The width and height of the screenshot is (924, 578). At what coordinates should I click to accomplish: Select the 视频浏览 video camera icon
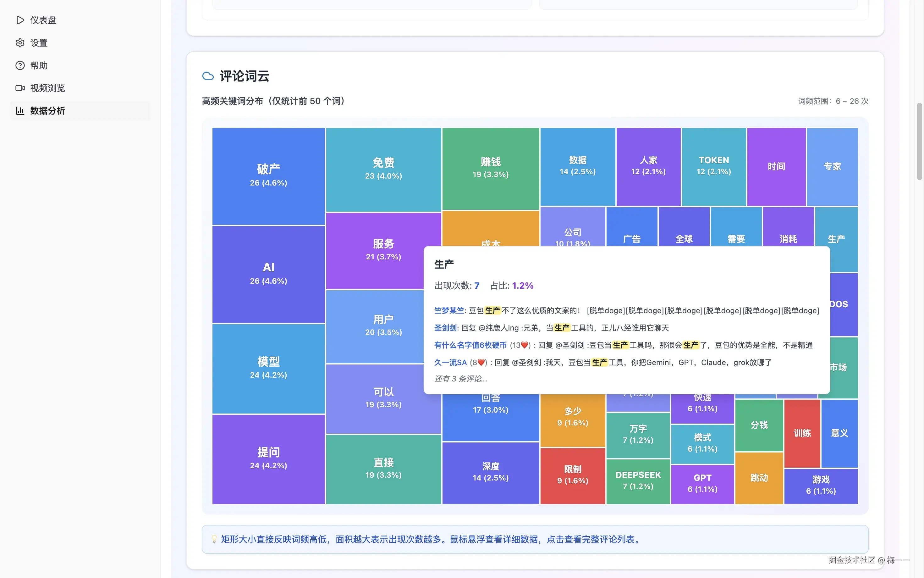(21, 88)
